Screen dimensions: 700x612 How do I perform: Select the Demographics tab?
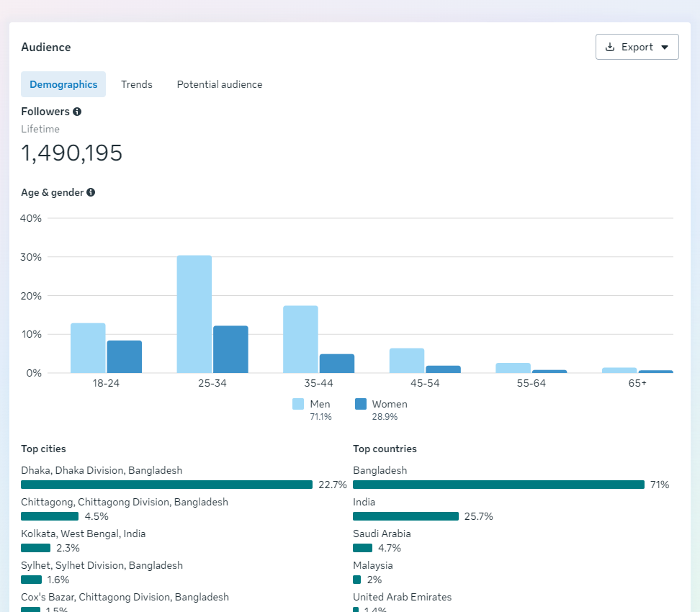(x=63, y=84)
